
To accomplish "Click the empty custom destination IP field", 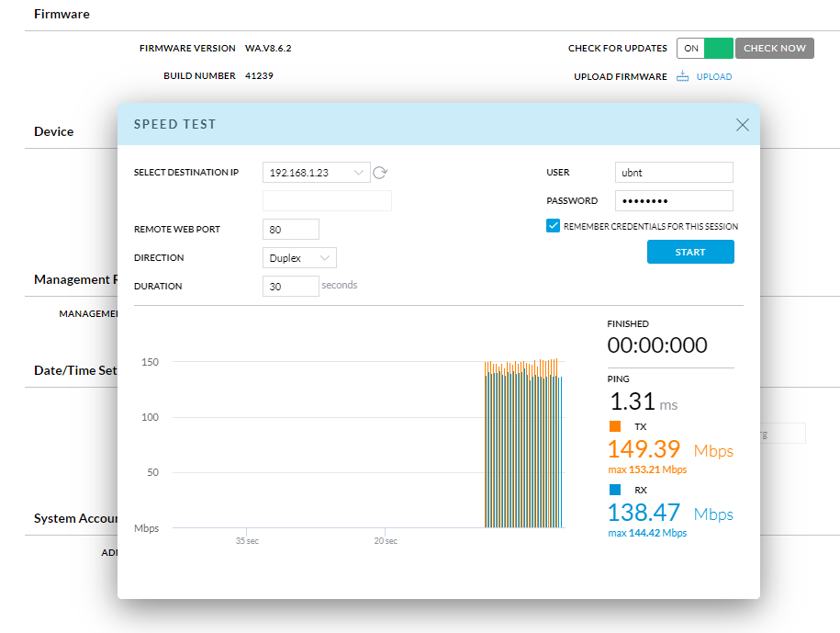I will click(x=327, y=200).
